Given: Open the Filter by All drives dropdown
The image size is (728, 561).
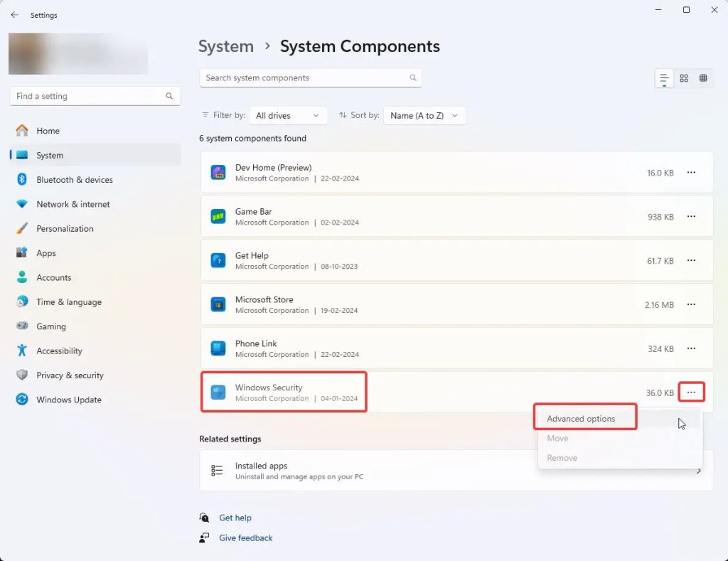Looking at the screenshot, I should (288, 115).
